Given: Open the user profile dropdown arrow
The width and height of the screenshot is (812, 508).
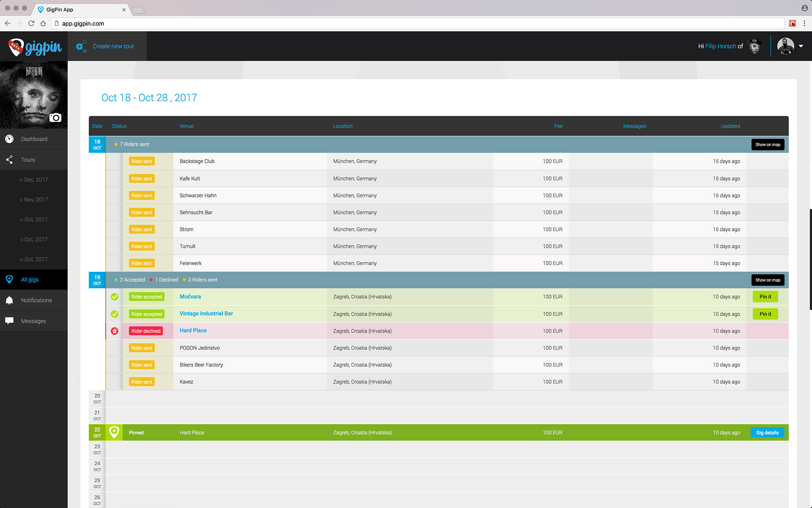Looking at the screenshot, I should (801, 46).
